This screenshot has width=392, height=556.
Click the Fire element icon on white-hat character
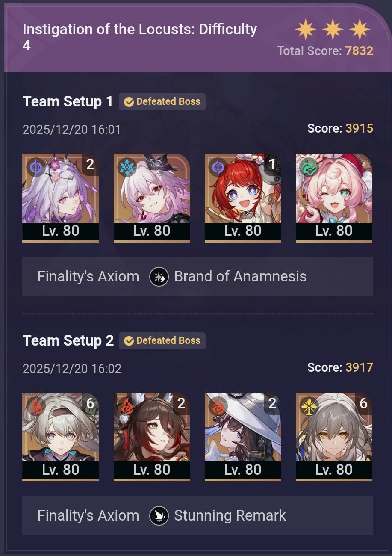[218, 406]
